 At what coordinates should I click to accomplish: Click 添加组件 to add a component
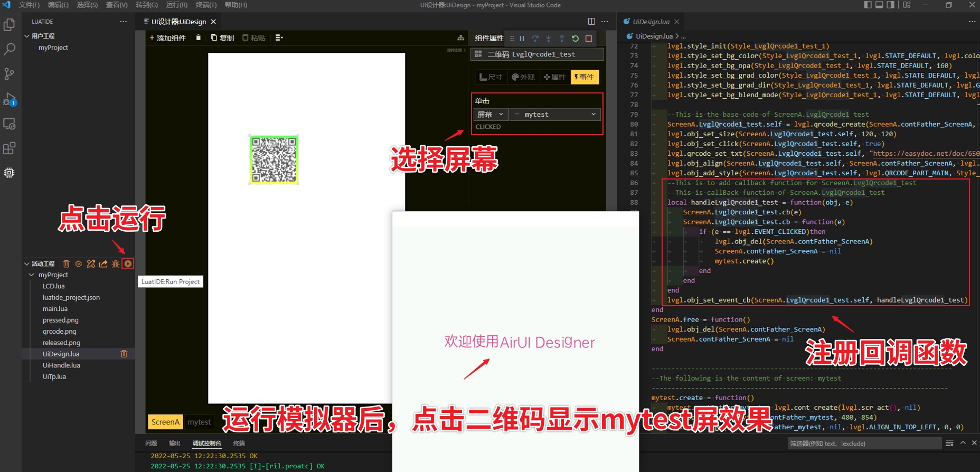point(167,37)
